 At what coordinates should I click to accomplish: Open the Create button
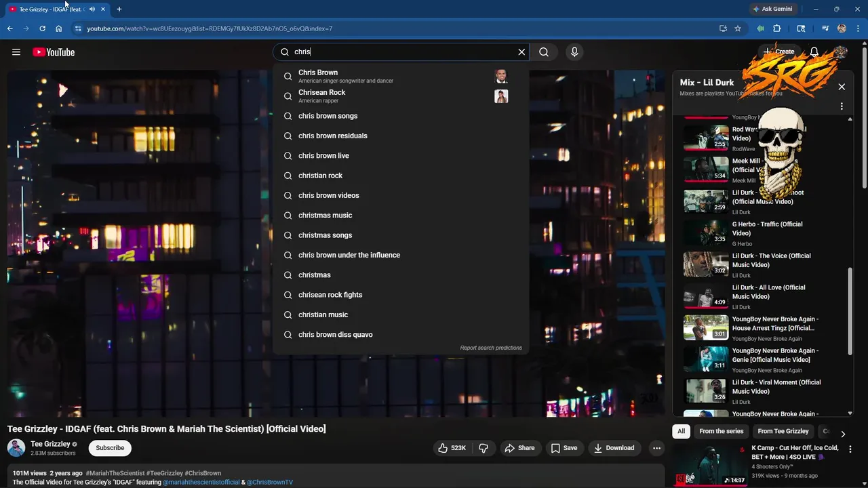tap(778, 52)
